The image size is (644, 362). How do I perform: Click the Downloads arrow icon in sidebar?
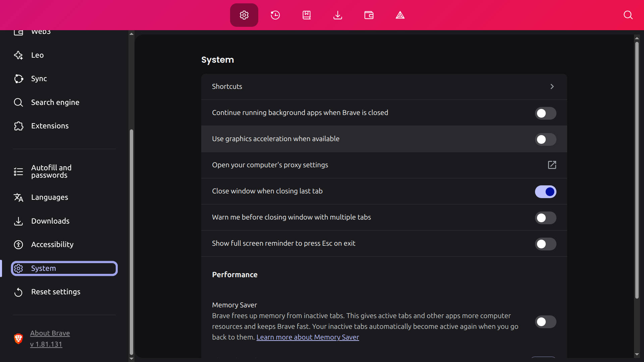[18, 221]
